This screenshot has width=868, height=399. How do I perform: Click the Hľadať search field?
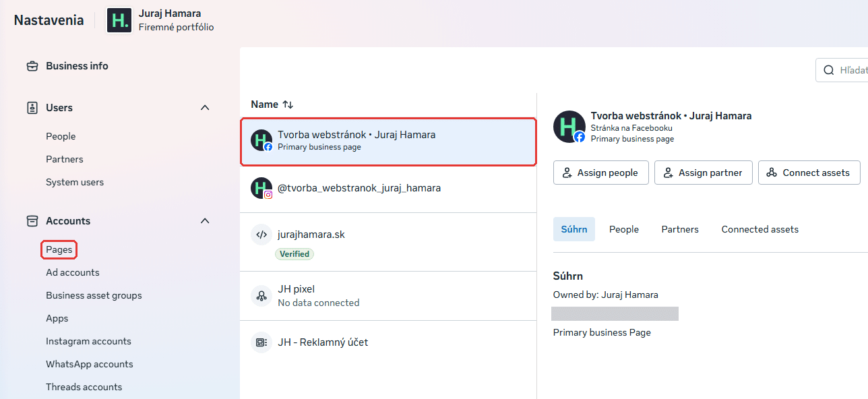click(x=842, y=70)
